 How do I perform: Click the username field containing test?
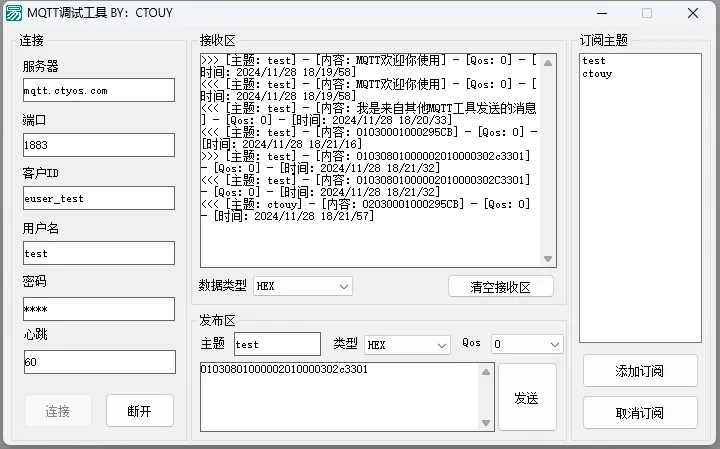coord(99,253)
